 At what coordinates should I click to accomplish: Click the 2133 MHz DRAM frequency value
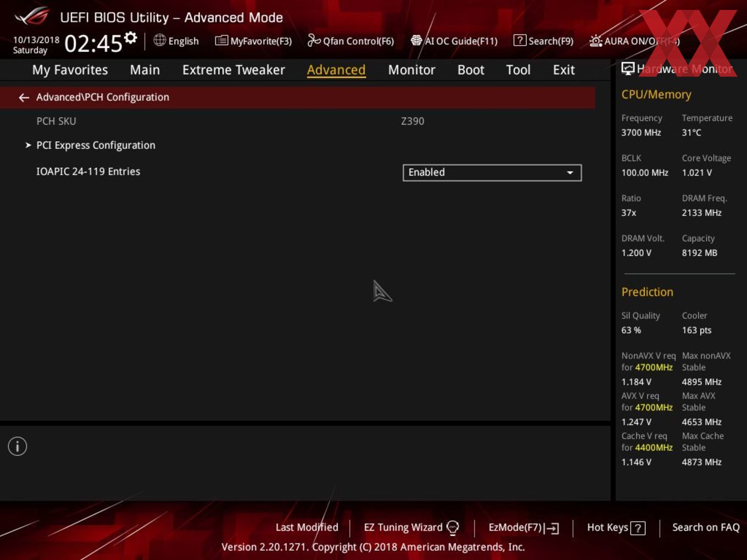click(701, 212)
